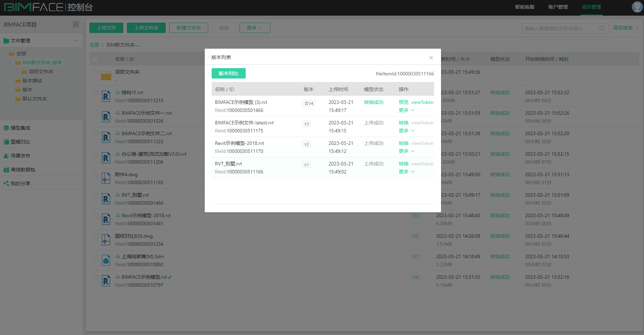Close the 版本列表 dialog
This screenshot has width=644, height=335.
pos(431,58)
